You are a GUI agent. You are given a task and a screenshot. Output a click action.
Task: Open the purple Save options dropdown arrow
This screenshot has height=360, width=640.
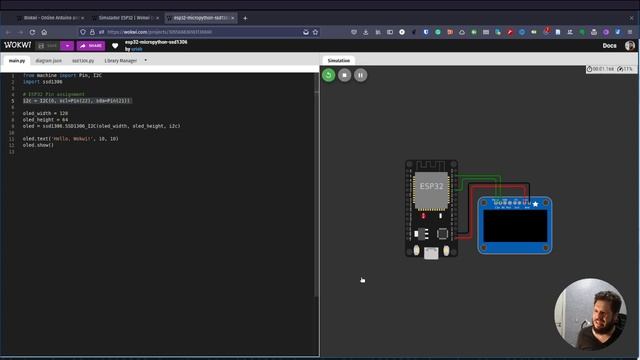pyautogui.click(x=67, y=46)
